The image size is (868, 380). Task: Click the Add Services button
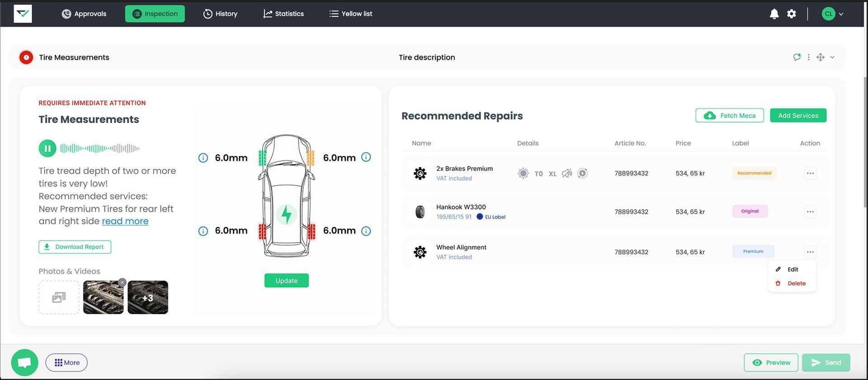point(798,115)
